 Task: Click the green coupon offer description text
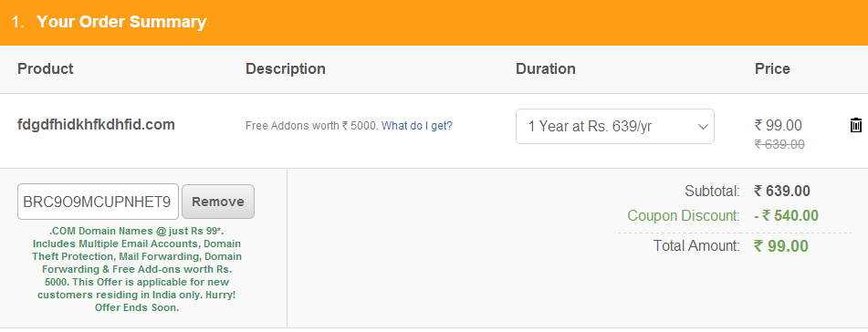(137, 269)
